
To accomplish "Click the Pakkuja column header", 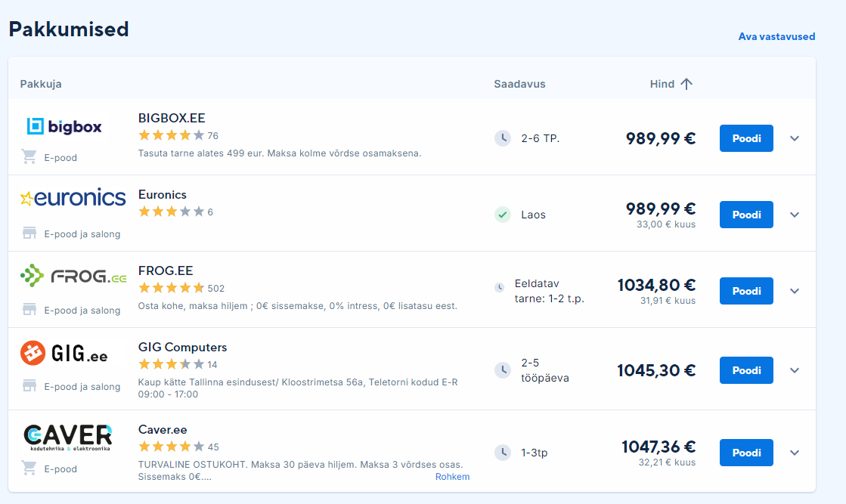I will coord(41,84).
